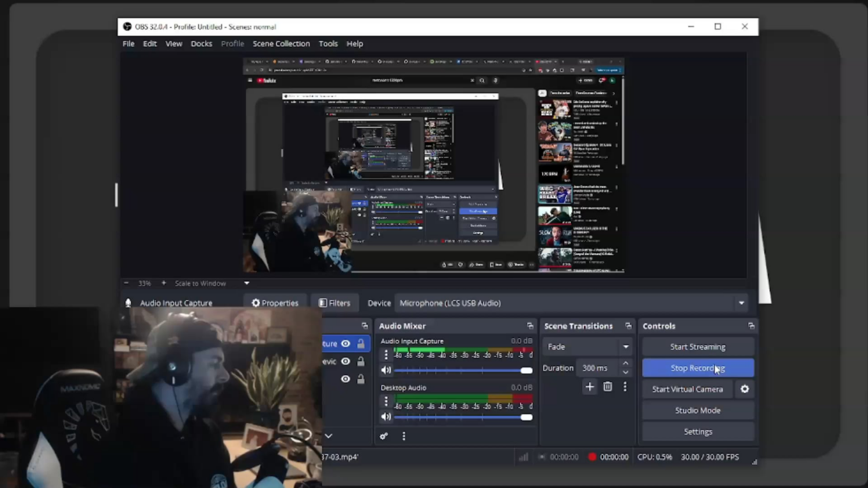Open the Scale to Window zoom dropdown

246,284
